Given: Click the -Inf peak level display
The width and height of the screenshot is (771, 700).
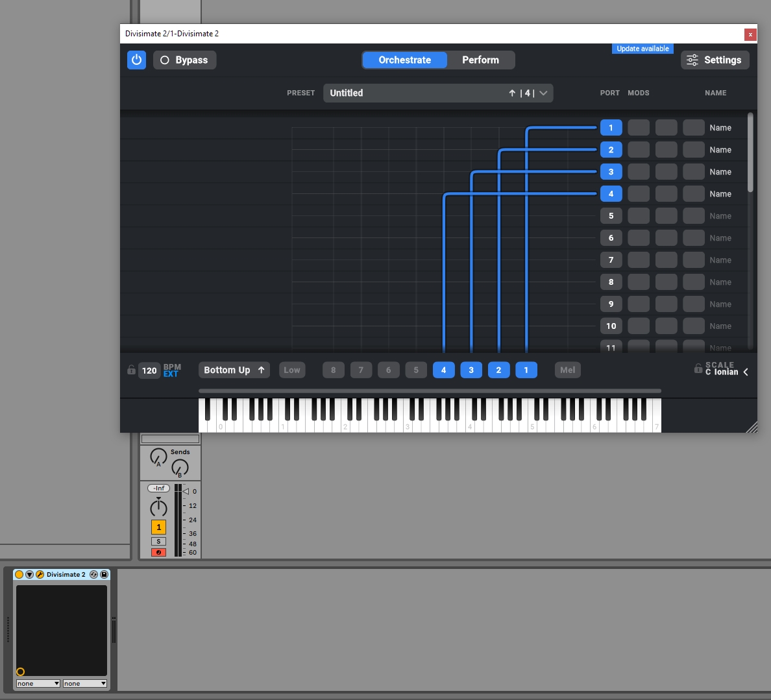Looking at the screenshot, I should pyautogui.click(x=158, y=488).
